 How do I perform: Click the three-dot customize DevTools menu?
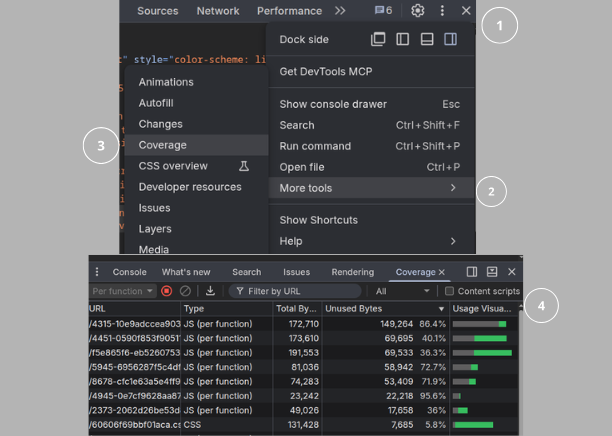coord(442,11)
